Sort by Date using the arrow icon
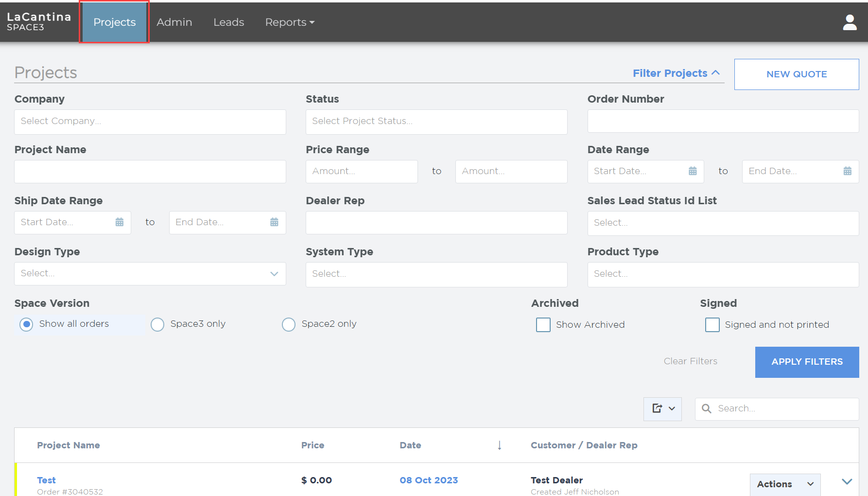868x496 pixels. [x=499, y=445]
